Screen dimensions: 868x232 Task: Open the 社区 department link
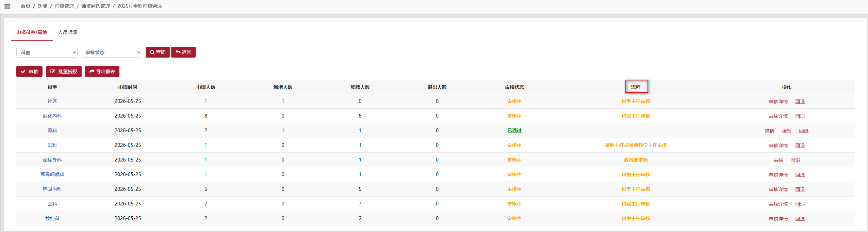coord(52,101)
